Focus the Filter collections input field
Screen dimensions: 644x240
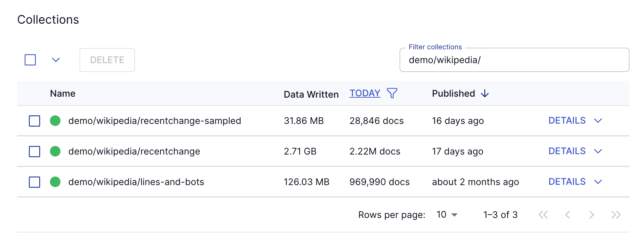coord(514,60)
